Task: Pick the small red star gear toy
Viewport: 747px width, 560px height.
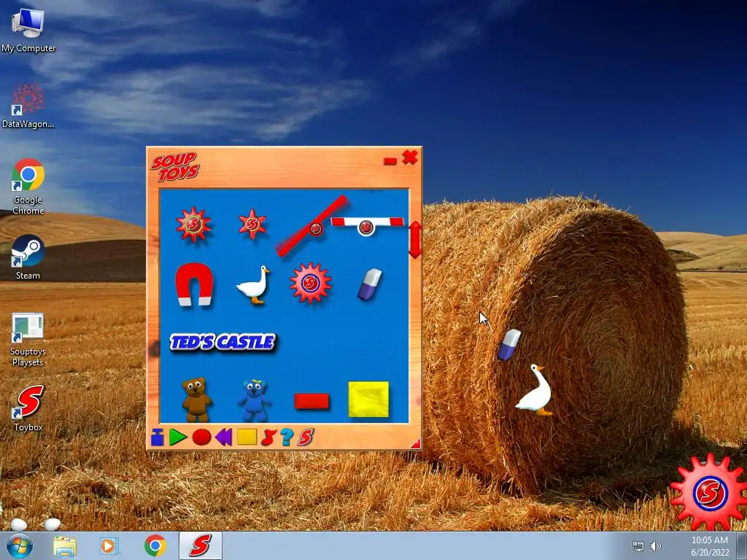Action: click(252, 224)
